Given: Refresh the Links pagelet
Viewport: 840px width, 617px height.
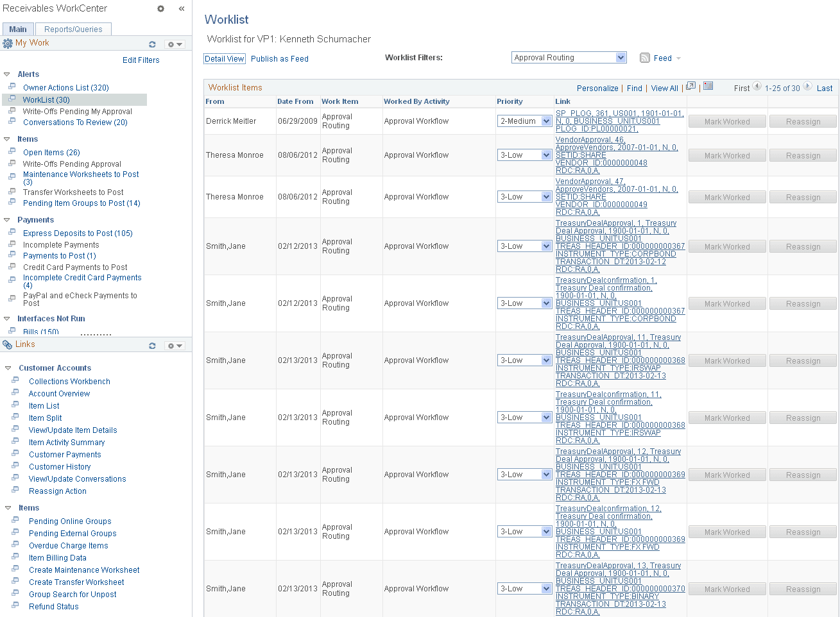Looking at the screenshot, I should (x=153, y=345).
